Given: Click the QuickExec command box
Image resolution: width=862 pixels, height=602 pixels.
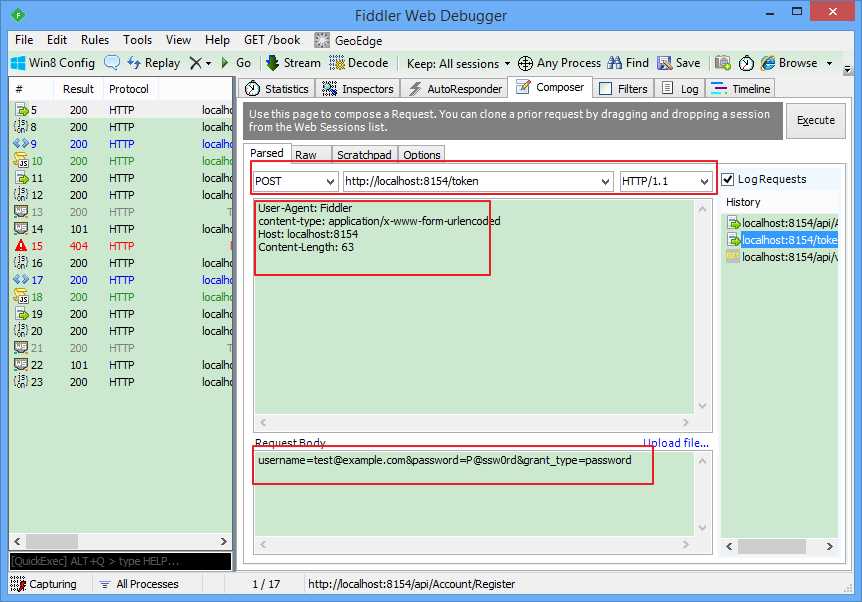Looking at the screenshot, I should [x=120, y=561].
